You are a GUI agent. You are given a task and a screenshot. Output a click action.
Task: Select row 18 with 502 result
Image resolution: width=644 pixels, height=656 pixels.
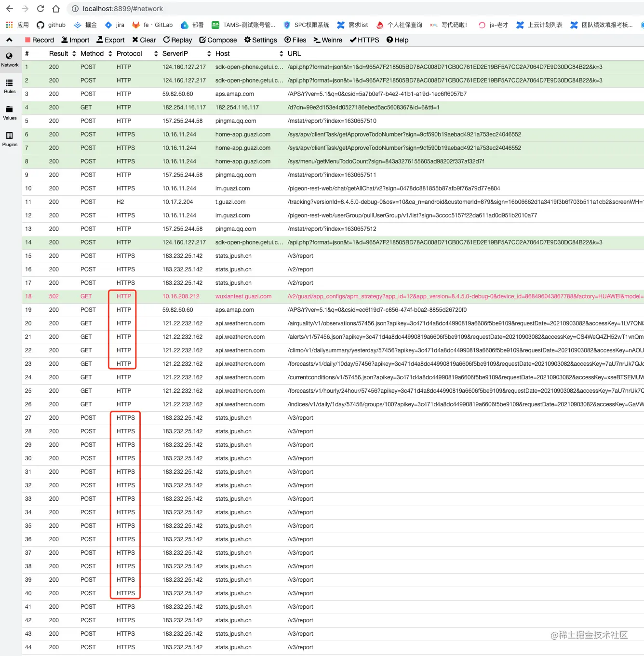[333, 296]
